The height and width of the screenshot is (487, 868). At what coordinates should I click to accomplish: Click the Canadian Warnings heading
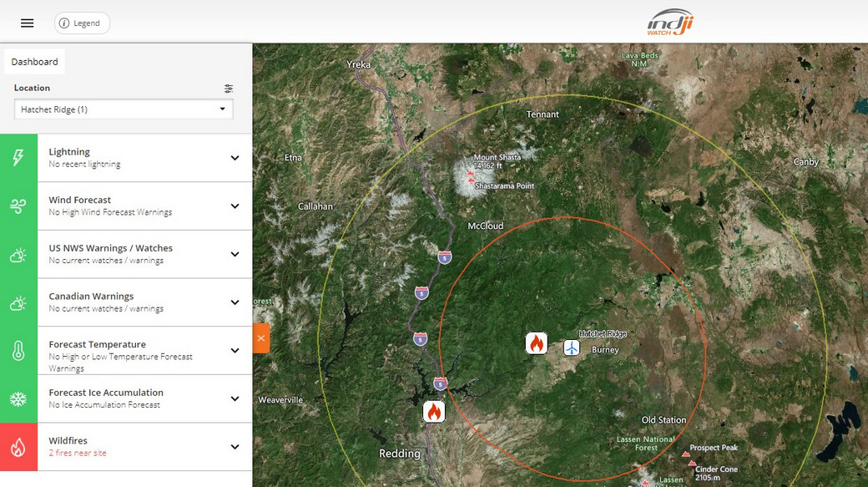[91, 297]
